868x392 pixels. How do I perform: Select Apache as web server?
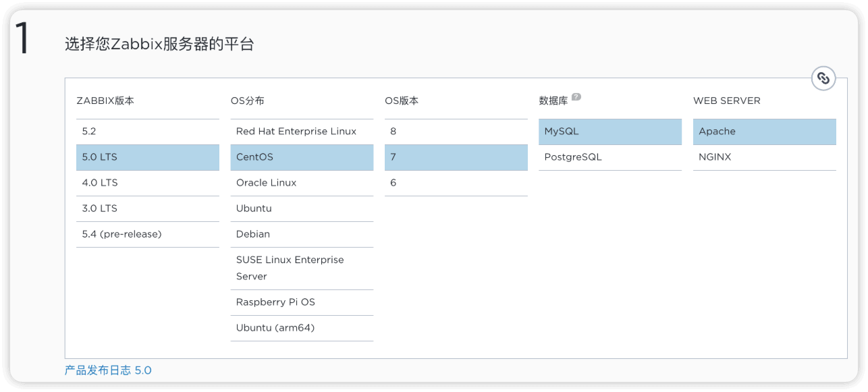click(765, 132)
